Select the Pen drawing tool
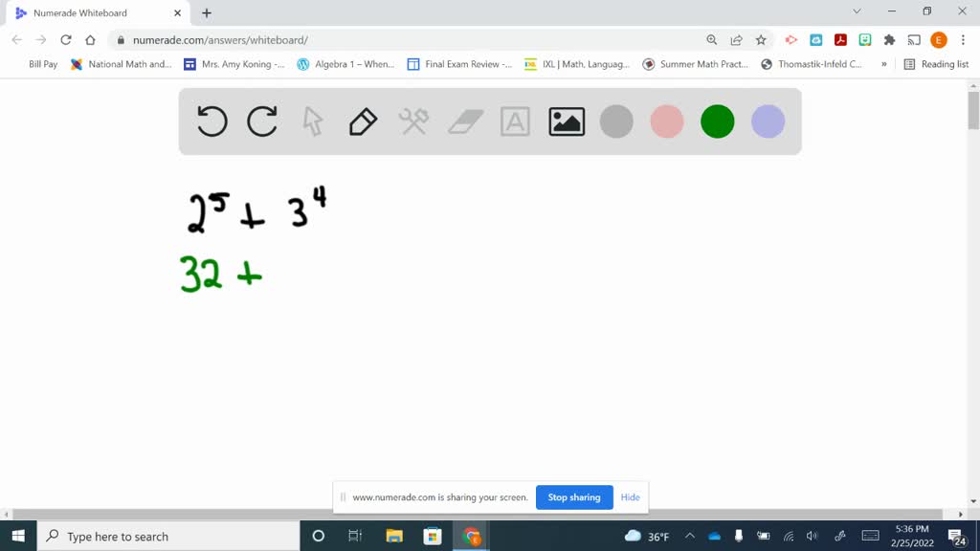The image size is (980, 551). click(362, 121)
